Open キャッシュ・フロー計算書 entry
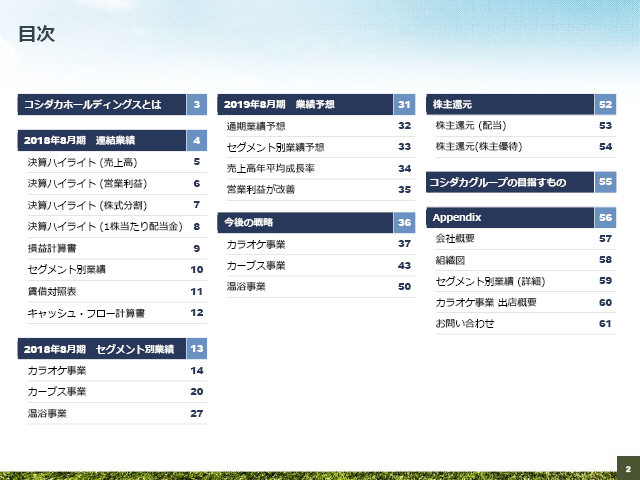 [117, 313]
